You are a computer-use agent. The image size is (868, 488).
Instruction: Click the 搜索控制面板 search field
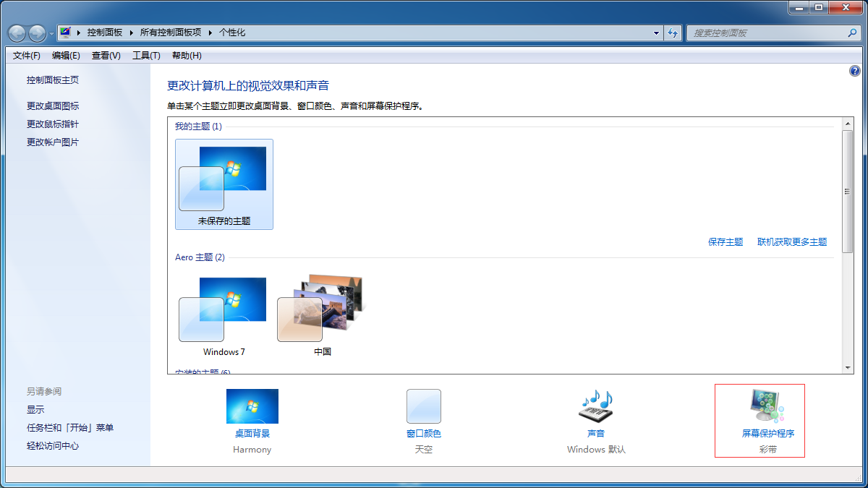pos(767,33)
